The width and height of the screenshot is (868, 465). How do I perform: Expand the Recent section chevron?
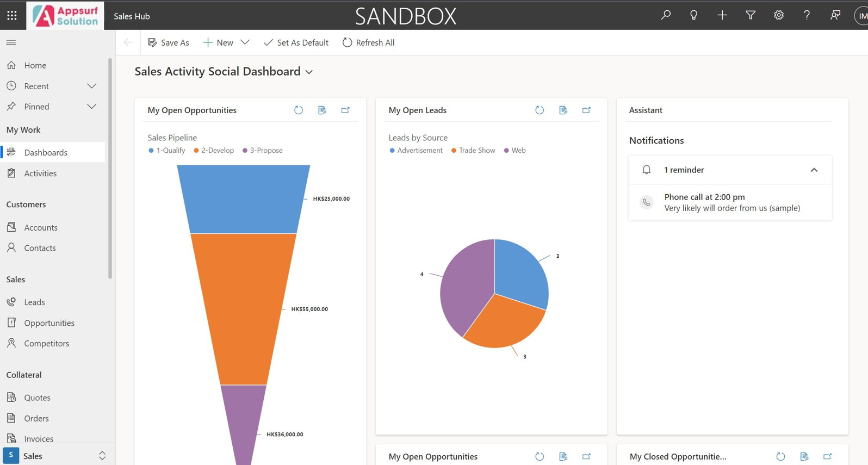pos(92,86)
